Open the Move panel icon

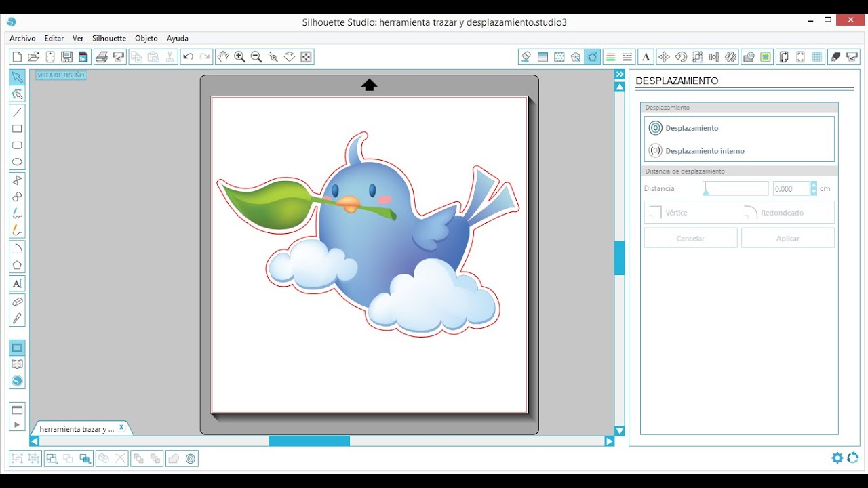665,57
